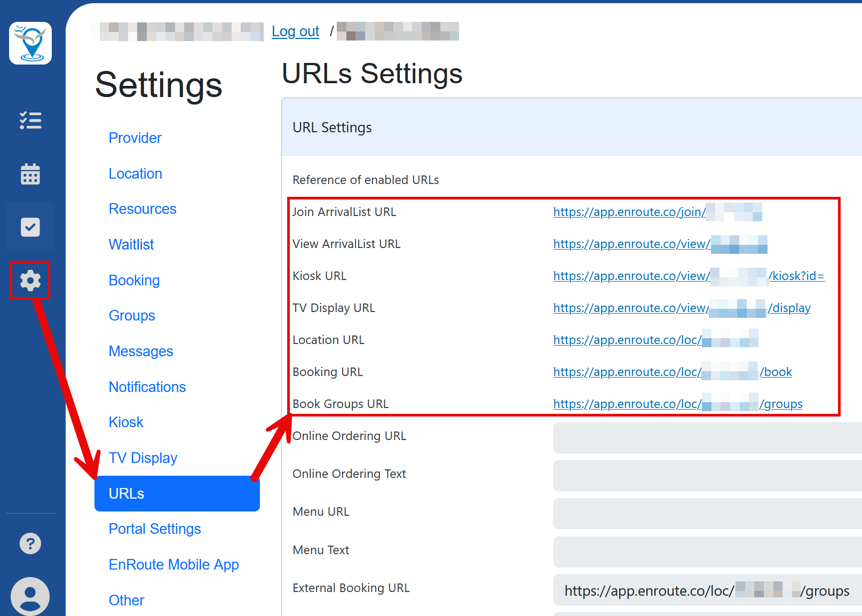Open Resources settings
This screenshot has width=862, height=616.
pos(143,209)
